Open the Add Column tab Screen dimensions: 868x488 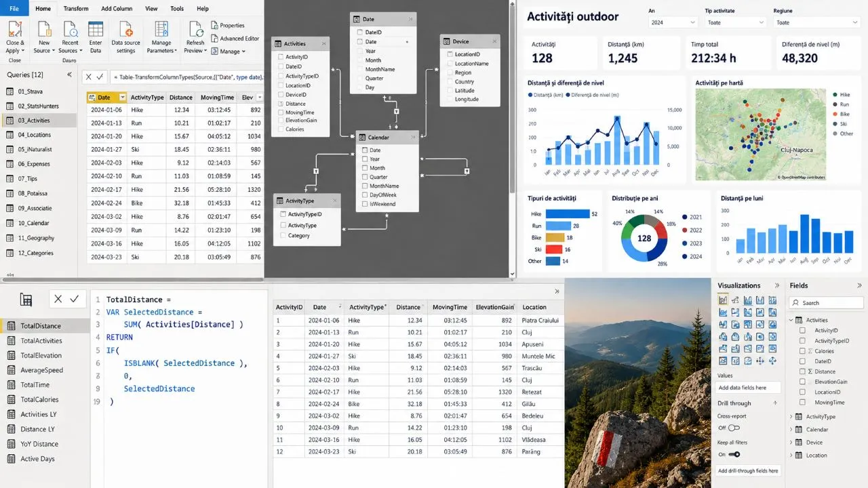click(117, 9)
